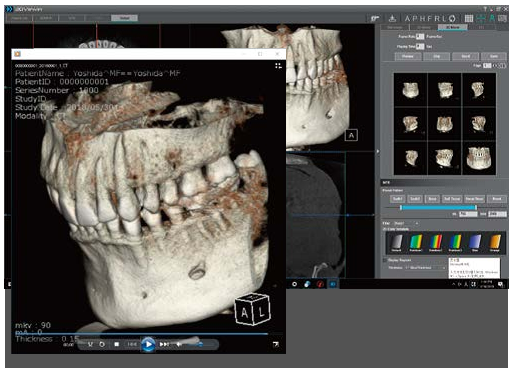Collapse right panel with arrow handle
The height and width of the screenshot is (371, 512).
tap(378, 151)
